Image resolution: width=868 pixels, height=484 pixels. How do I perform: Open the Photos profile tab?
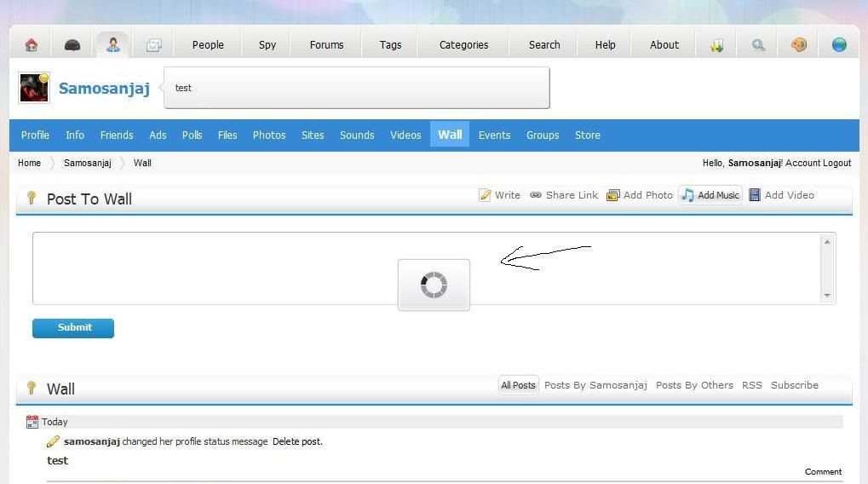tap(269, 135)
